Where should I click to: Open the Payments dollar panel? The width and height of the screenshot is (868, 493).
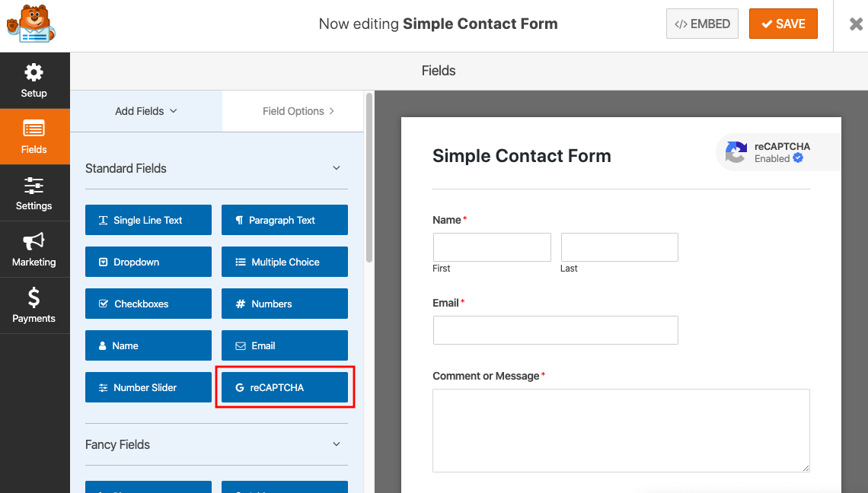tap(34, 305)
